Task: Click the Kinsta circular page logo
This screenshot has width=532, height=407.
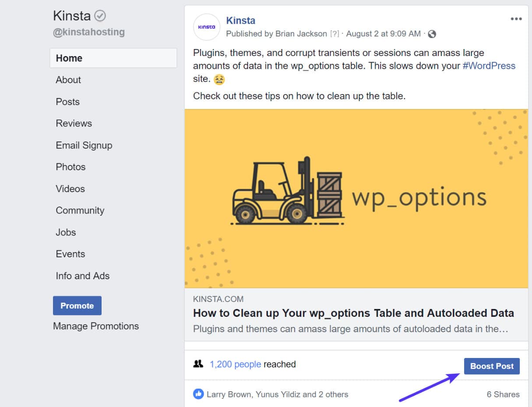Action: click(x=206, y=27)
